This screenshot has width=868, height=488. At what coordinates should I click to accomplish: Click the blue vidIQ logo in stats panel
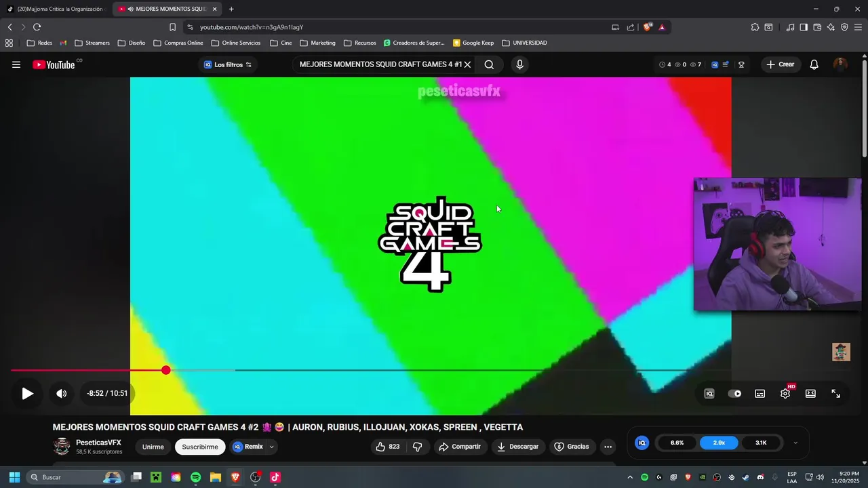pyautogui.click(x=642, y=443)
